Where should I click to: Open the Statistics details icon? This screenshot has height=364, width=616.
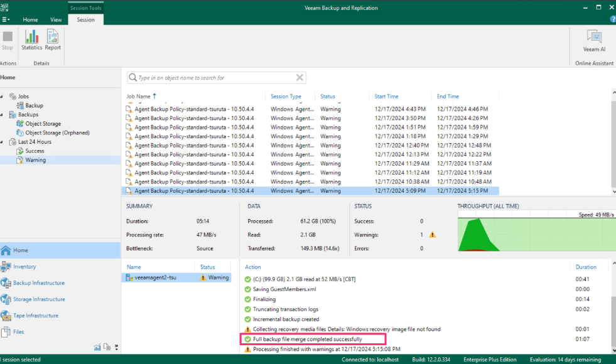click(31, 36)
